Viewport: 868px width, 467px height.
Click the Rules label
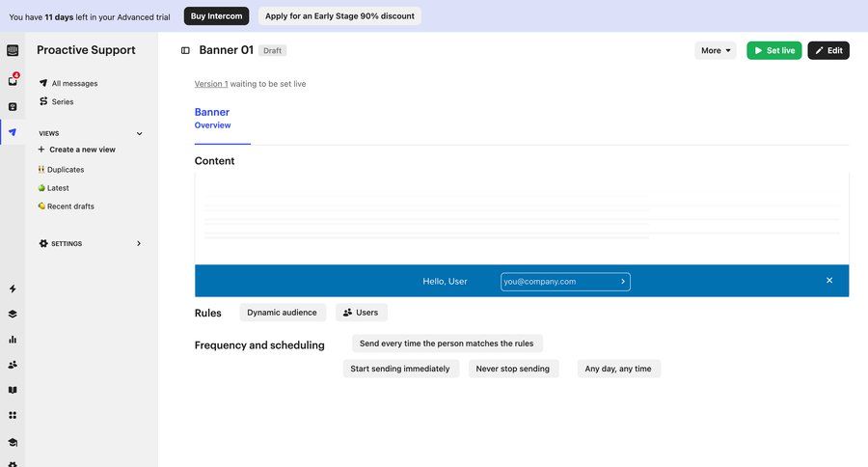207,313
